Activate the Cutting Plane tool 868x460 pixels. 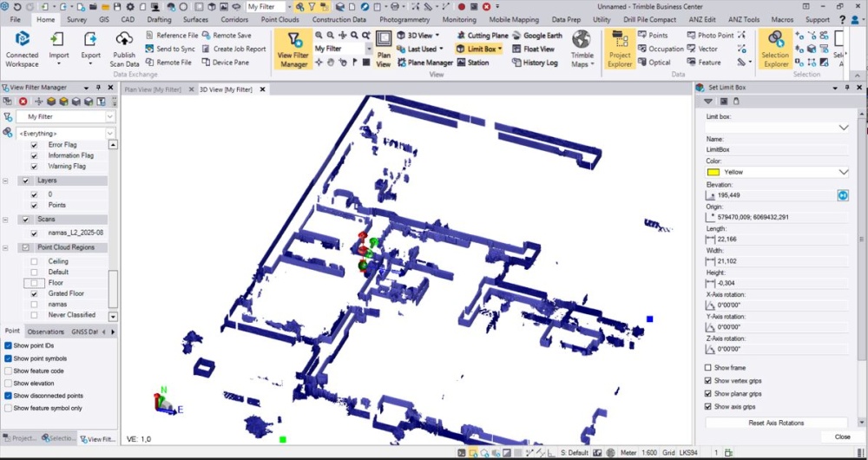pyautogui.click(x=481, y=36)
